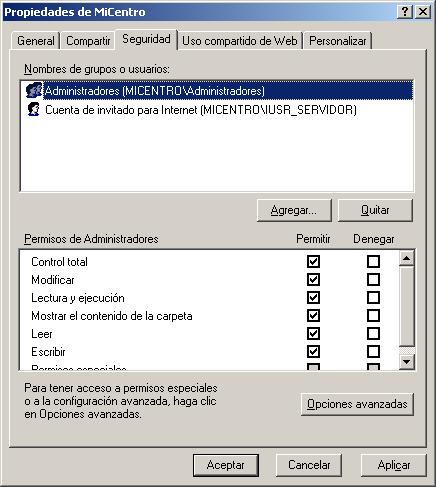Select the IUSR_SERVIDOR guest account icon
The image size is (436, 487).
pyautogui.click(x=34, y=109)
